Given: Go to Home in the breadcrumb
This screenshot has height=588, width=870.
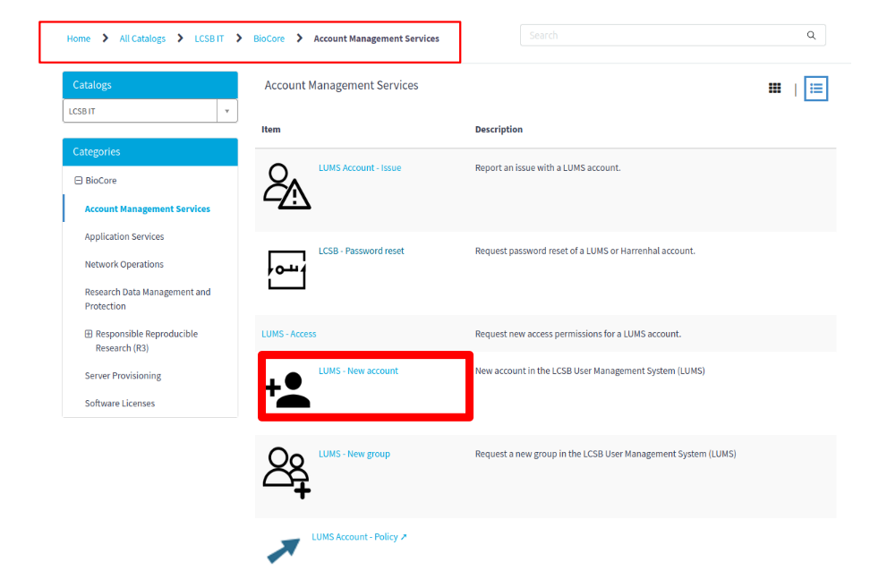Looking at the screenshot, I should click(x=79, y=38).
